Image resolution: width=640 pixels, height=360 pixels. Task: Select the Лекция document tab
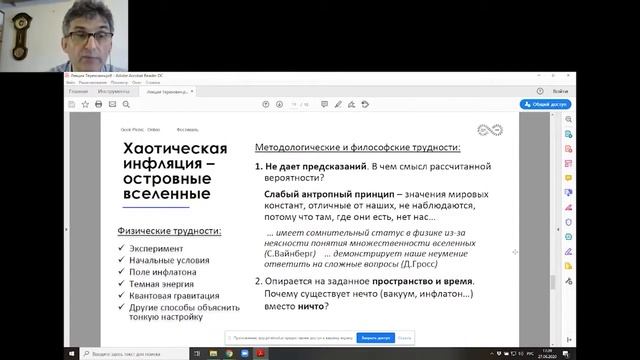point(167,92)
